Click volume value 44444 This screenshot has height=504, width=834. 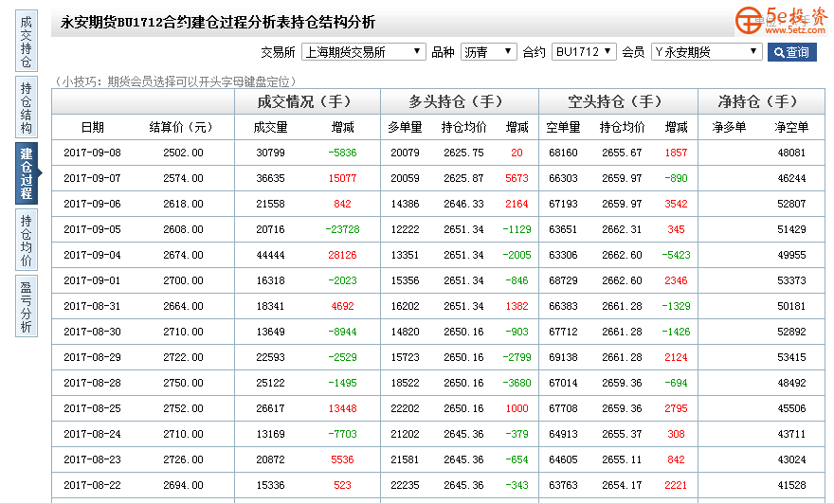coord(270,255)
